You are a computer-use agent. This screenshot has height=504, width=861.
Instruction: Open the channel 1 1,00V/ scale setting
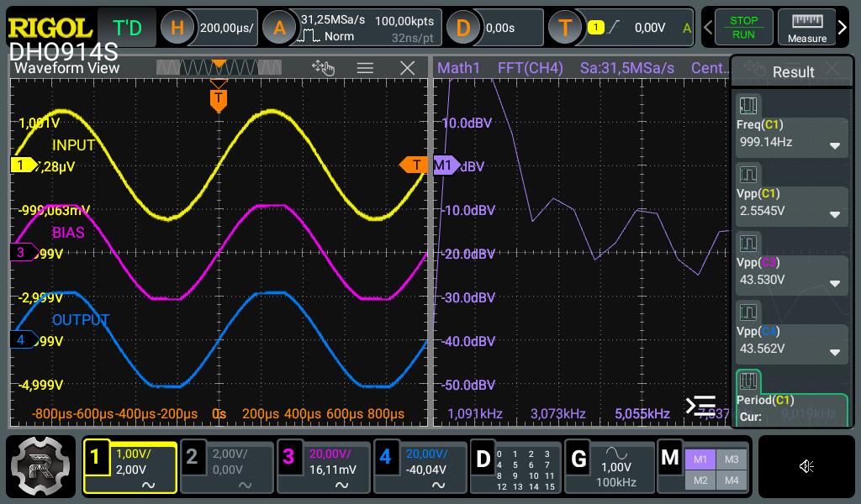(134, 454)
